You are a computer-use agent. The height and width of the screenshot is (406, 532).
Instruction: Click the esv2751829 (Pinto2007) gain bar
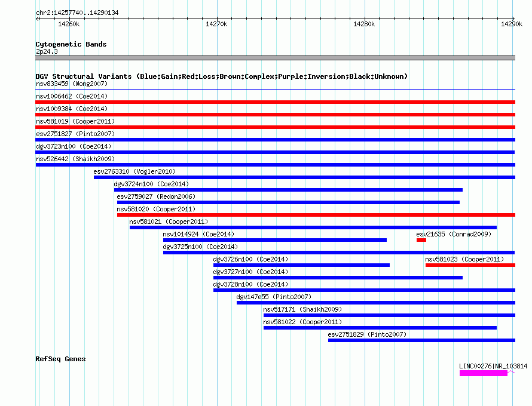tap(422, 340)
